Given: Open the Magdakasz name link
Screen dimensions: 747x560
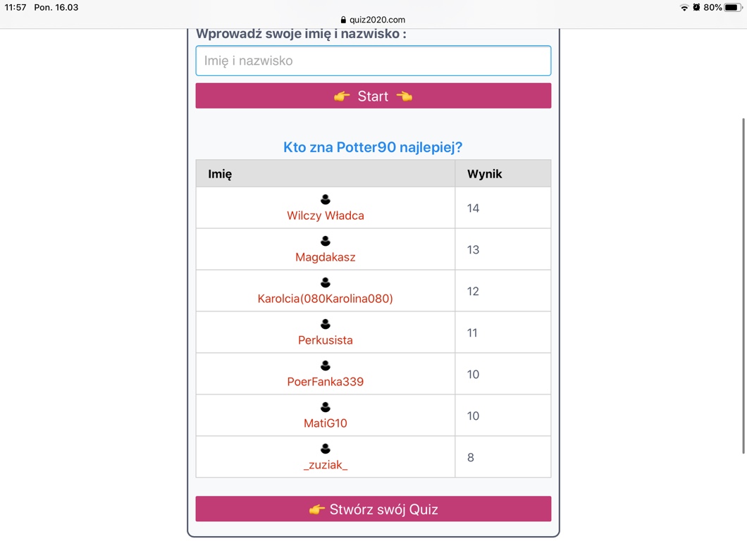Looking at the screenshot, I should click(326, 258).
